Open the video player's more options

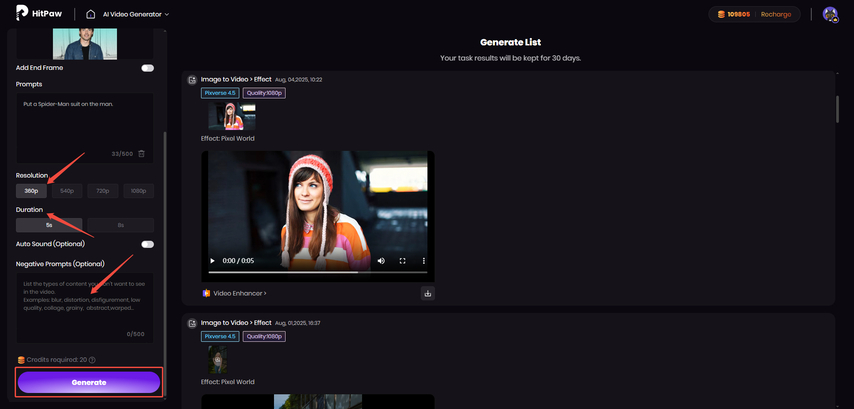(x=424, y=261)
